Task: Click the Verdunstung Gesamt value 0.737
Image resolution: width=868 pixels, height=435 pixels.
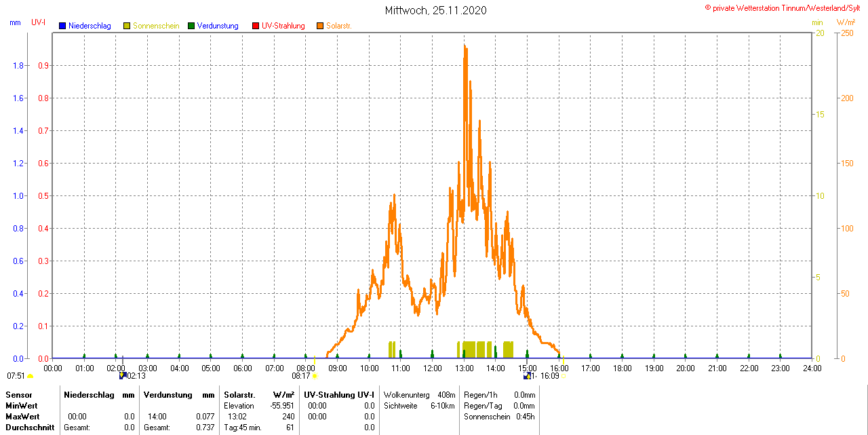Action: click(205, 428)
